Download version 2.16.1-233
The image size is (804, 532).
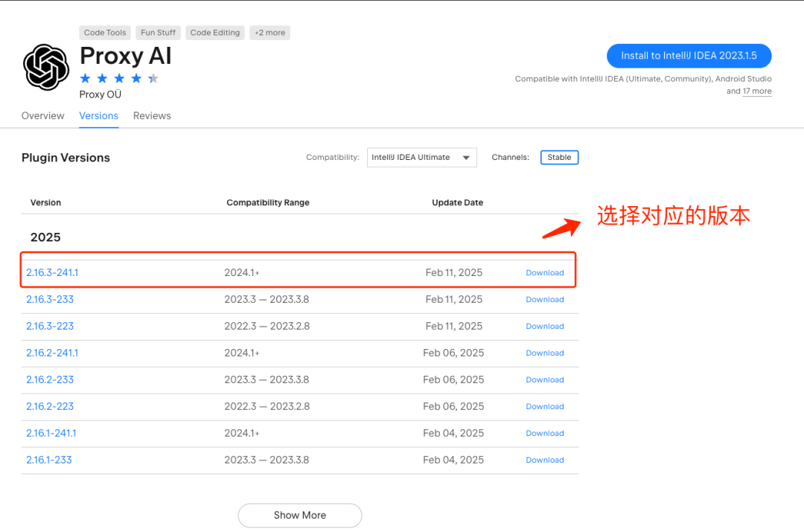pyautogui.click(x=544, y=460)
